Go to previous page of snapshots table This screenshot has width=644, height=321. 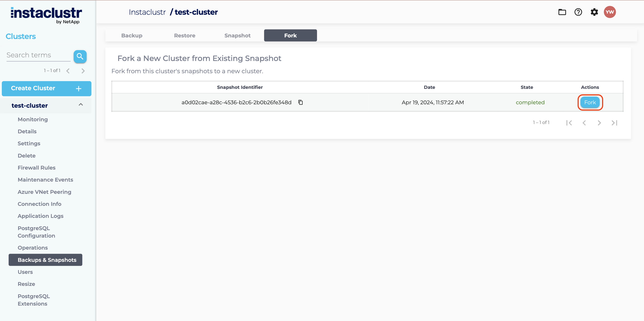[x=584, y=123]
